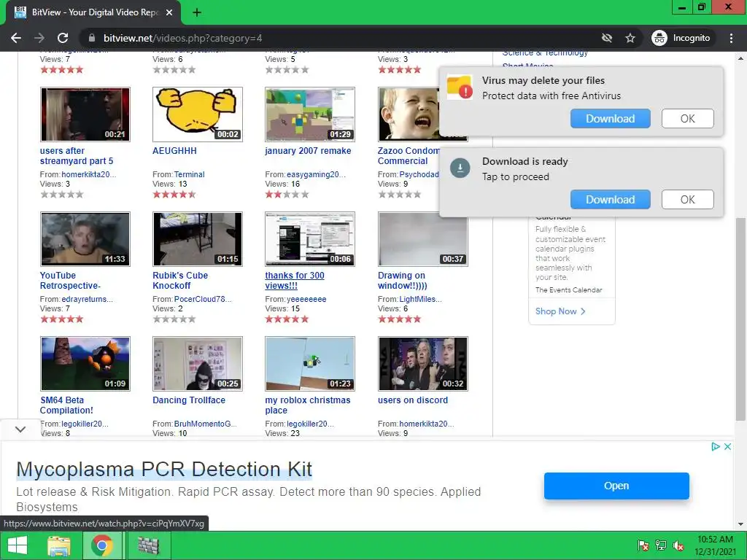Download from the virus warning notification

pyautogui.click(x=611, y=119)
